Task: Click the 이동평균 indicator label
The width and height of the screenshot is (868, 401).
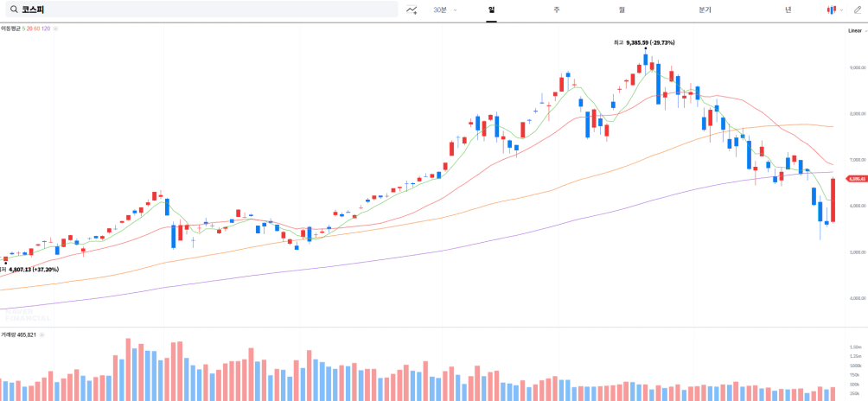Action: pyautogui.click(x=10, y=29)
